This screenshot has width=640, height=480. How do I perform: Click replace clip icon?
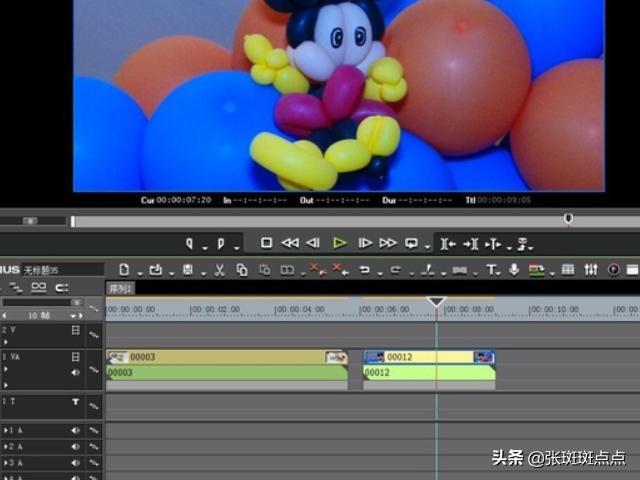click(287, 270)
